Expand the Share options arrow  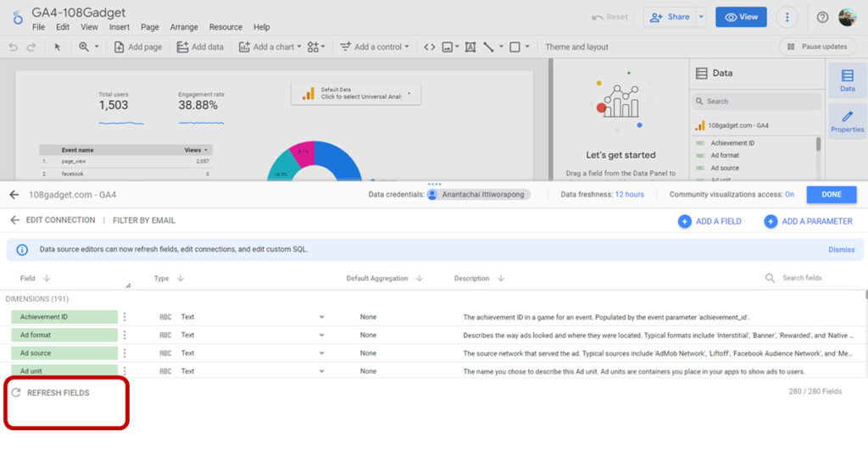pos(701,17)
